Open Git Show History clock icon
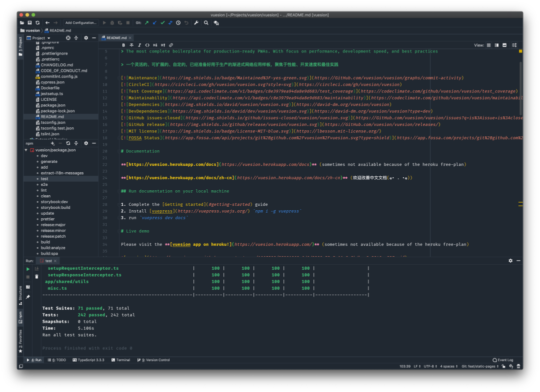Screen dimensions: 540x392 tap(178, 22)
